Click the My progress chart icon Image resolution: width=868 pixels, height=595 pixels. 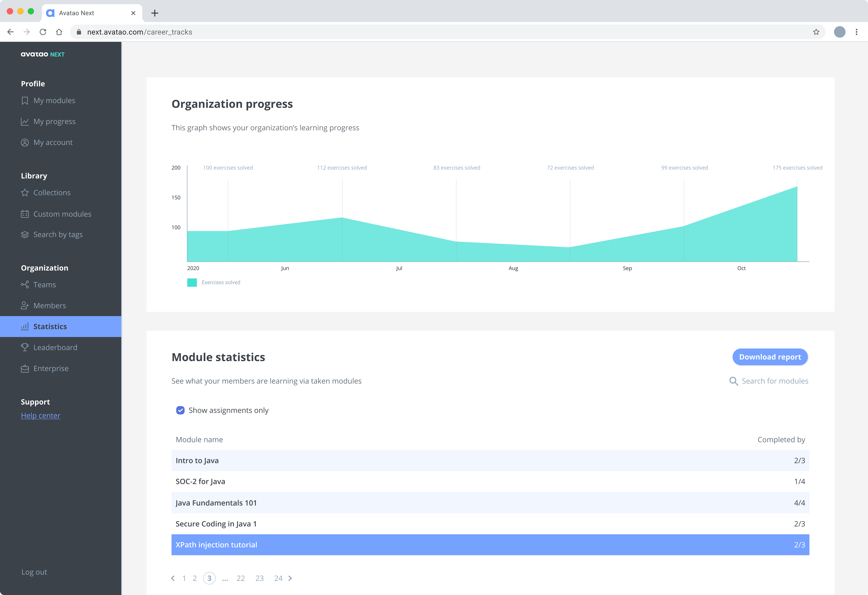coord(25,121)
